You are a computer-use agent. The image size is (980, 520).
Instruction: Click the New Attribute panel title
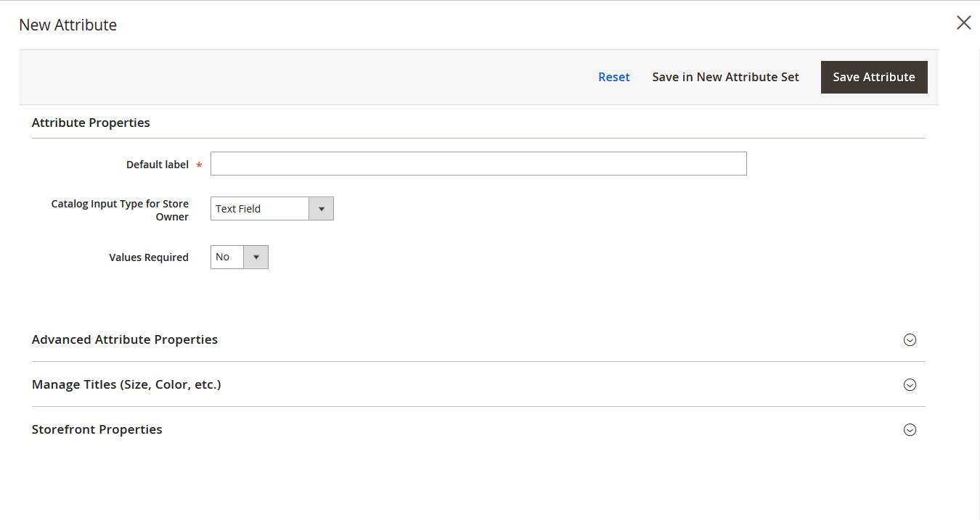[68, 25]
